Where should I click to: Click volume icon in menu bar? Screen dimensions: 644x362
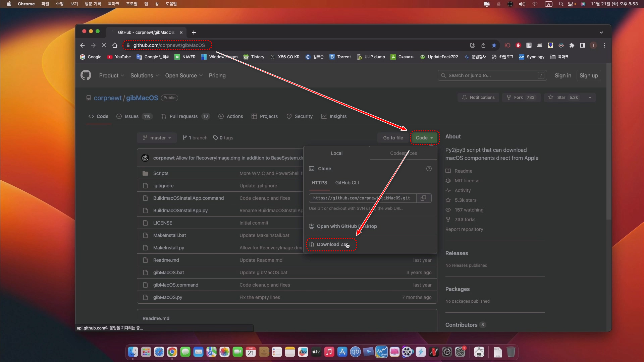click(x=522, y=4)
